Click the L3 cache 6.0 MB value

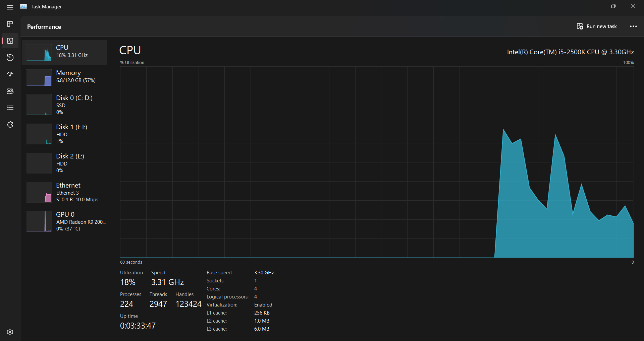click(x=262, y=329)
